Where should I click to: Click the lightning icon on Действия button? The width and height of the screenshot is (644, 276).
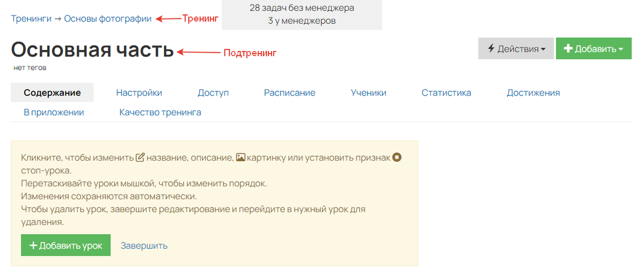pos(491,48)
